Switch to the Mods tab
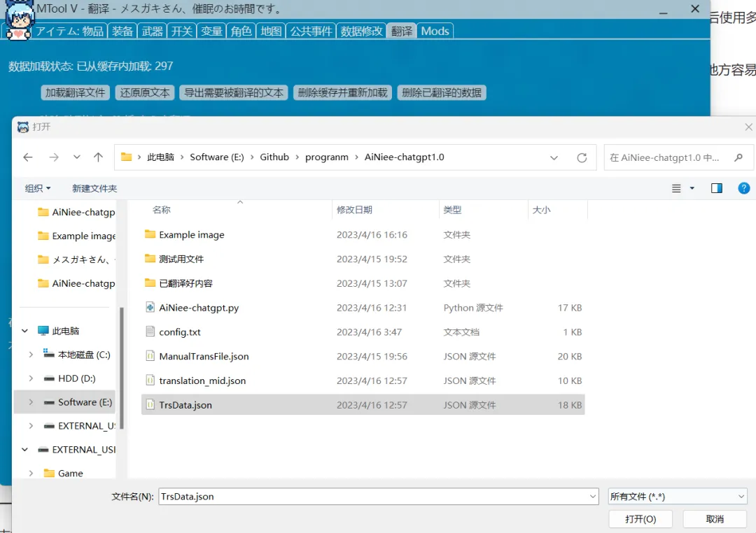Image resolution: width=756 pixels, height=533 pixels. (x=435, y=31)
